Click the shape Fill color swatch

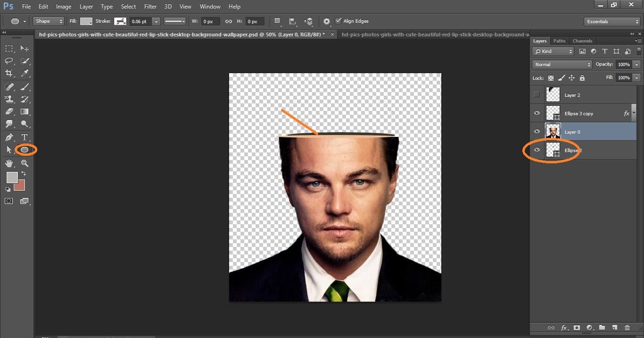click(86, 21)
